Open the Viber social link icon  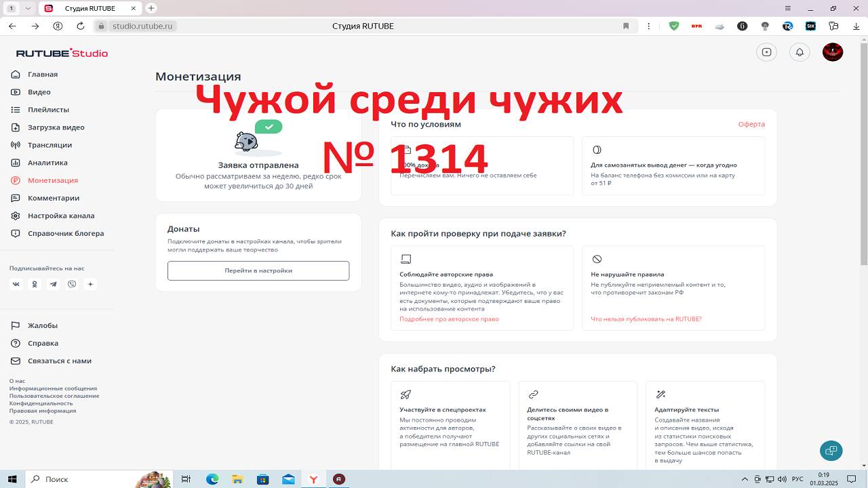pyautogui.click(x=72, y=284)
